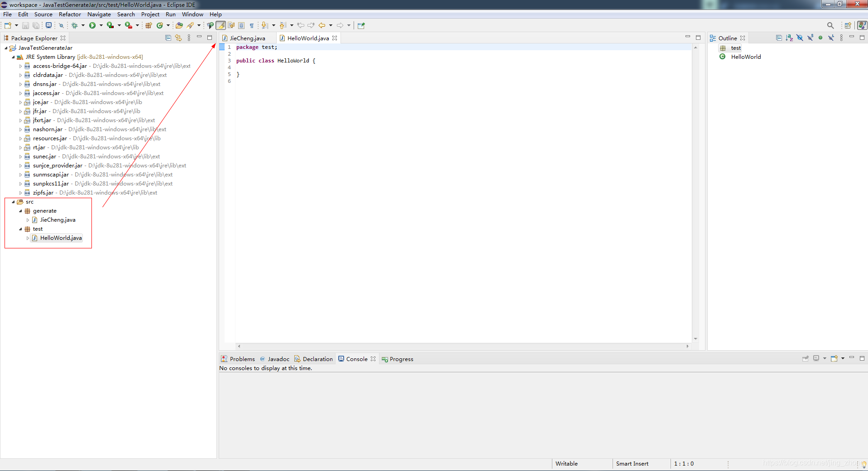Screen dimensions: 868x471
Task: Toggle Link with Editor in Package Explorer
Action: pyautogui.click(x=178, y=38)
